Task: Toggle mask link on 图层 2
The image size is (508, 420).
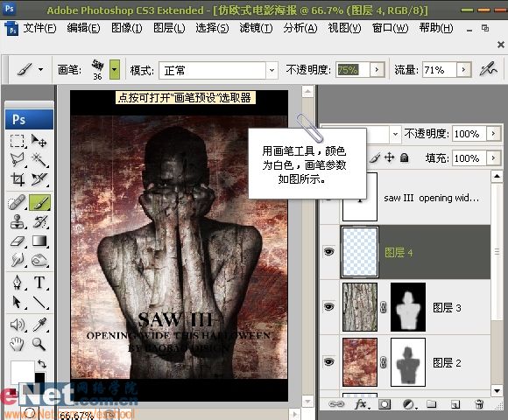Action: (384, 362)
